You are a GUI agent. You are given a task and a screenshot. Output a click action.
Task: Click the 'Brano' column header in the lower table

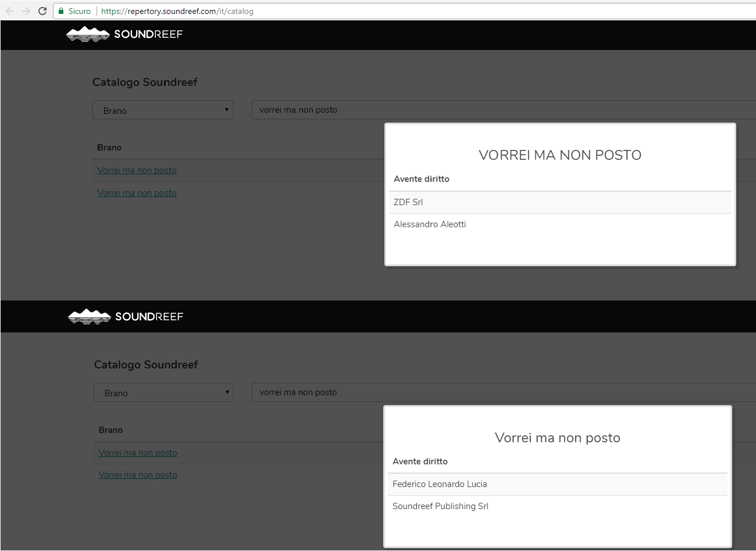tap(110, 430)
